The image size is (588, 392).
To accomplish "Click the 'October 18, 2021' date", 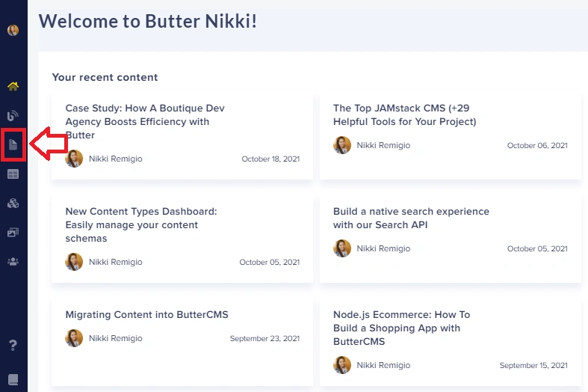I will point(270,159).
